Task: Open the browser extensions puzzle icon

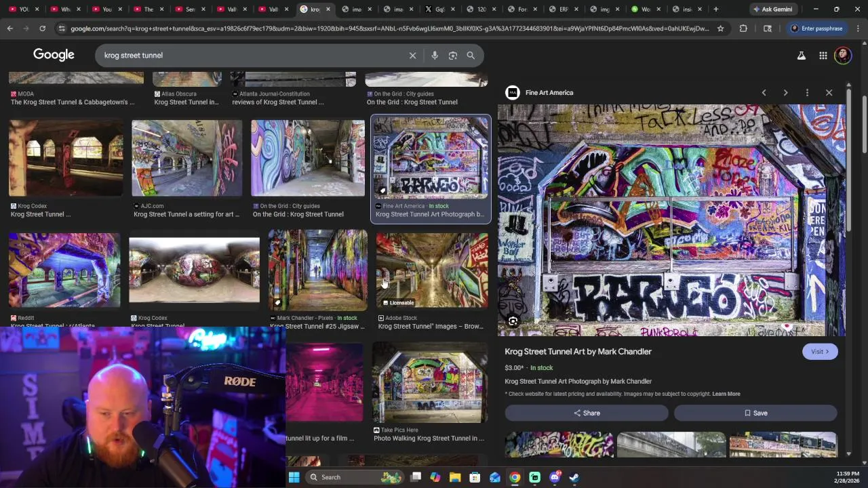Action: point(743,28)
